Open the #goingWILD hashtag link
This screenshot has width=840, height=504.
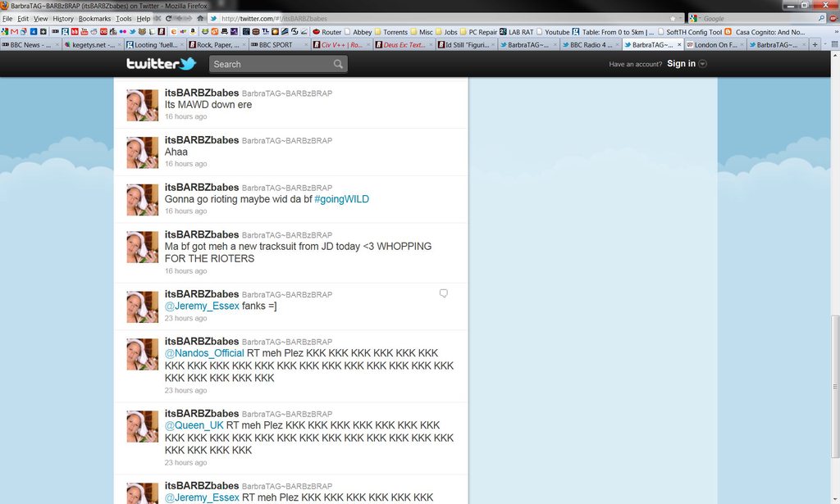(341, 199)
